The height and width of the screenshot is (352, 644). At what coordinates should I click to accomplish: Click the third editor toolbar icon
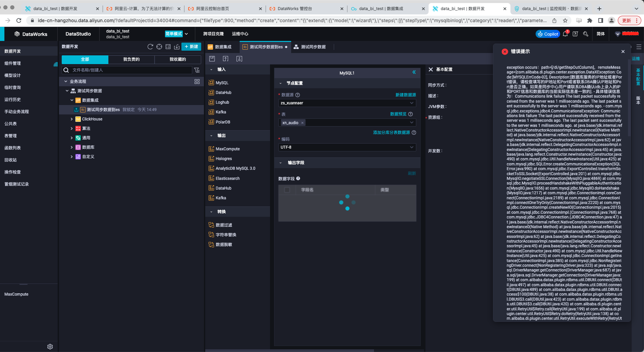pyautogui.click(x=239, y=59)
